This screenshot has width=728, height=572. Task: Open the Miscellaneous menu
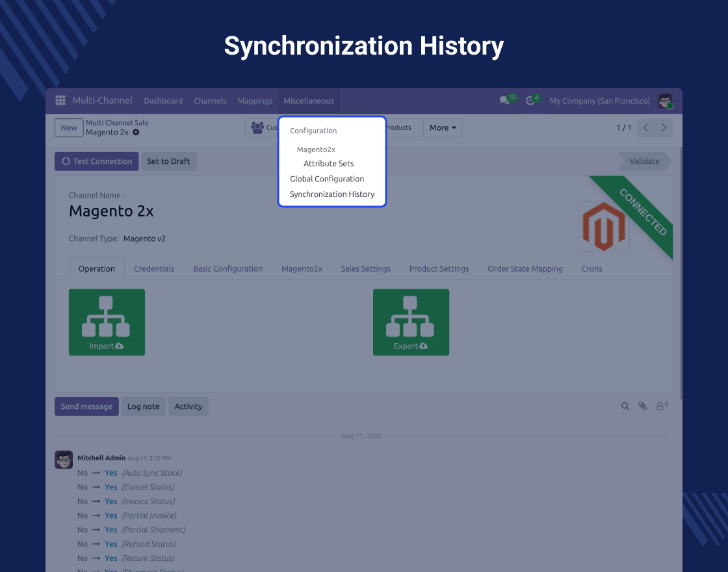coord(309,101)
